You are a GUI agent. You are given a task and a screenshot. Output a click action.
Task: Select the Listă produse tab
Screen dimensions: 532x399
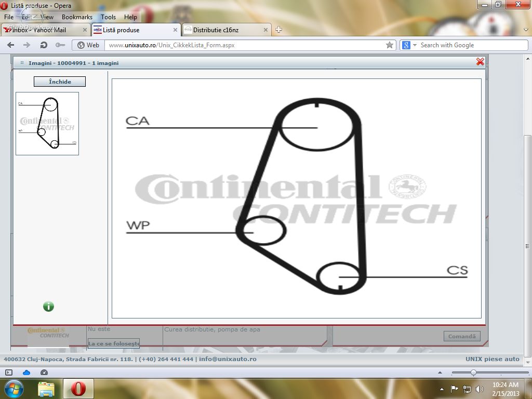coord(136,30)
